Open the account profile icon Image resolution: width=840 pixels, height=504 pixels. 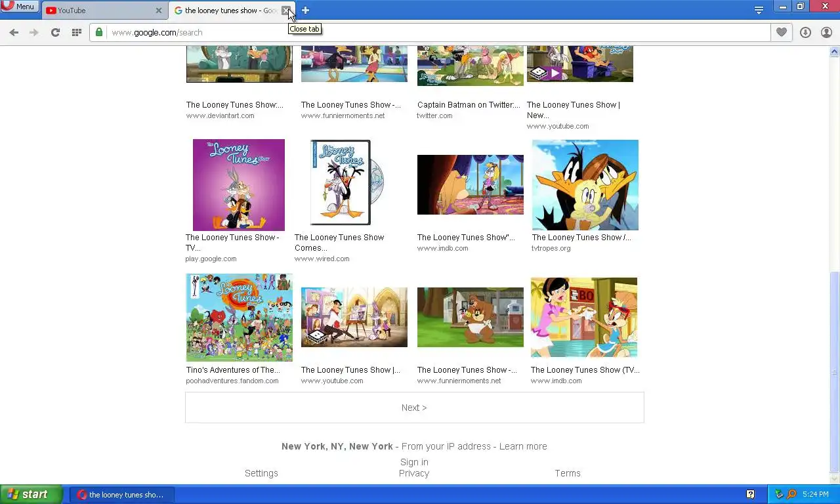(x=826, y=32)
